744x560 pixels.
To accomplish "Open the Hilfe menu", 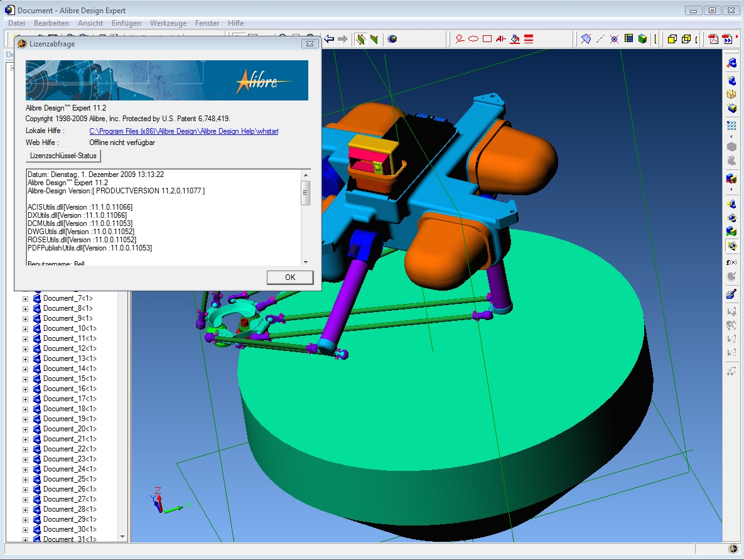I will pyautogui.click(x=236, y=23).
